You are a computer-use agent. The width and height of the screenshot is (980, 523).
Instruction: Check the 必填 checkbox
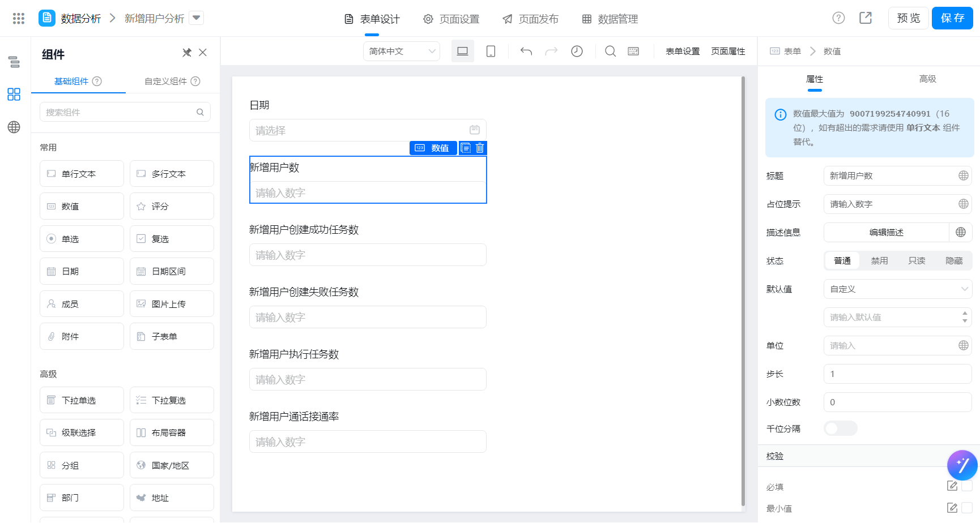click(x=967, y=486)
